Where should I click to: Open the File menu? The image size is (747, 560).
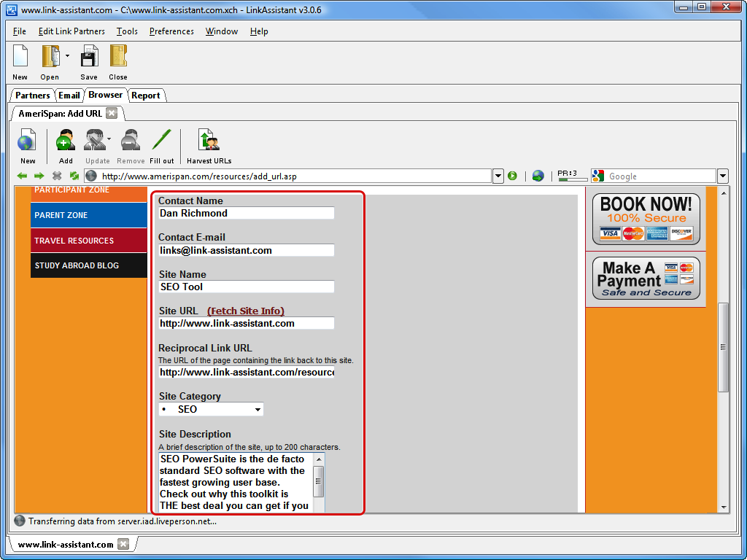[20, 31]
